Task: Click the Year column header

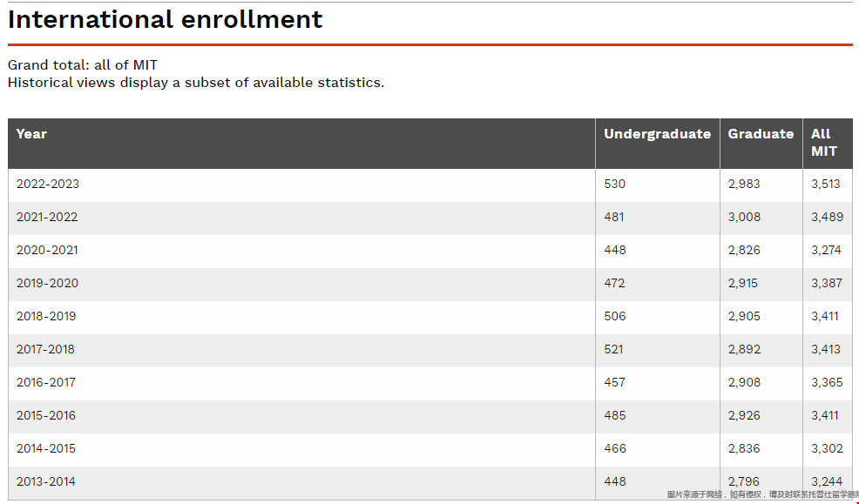Action: pos(31,134)
